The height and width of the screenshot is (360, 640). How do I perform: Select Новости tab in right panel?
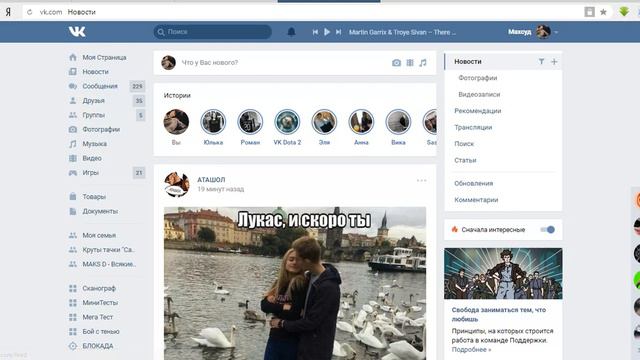click(x=468, y=62)
